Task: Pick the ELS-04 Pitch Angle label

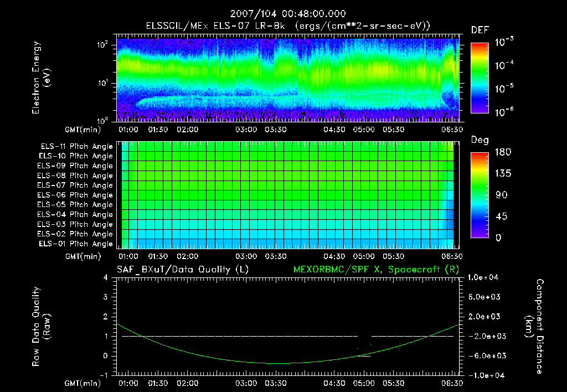Action: tap(76, 214)
